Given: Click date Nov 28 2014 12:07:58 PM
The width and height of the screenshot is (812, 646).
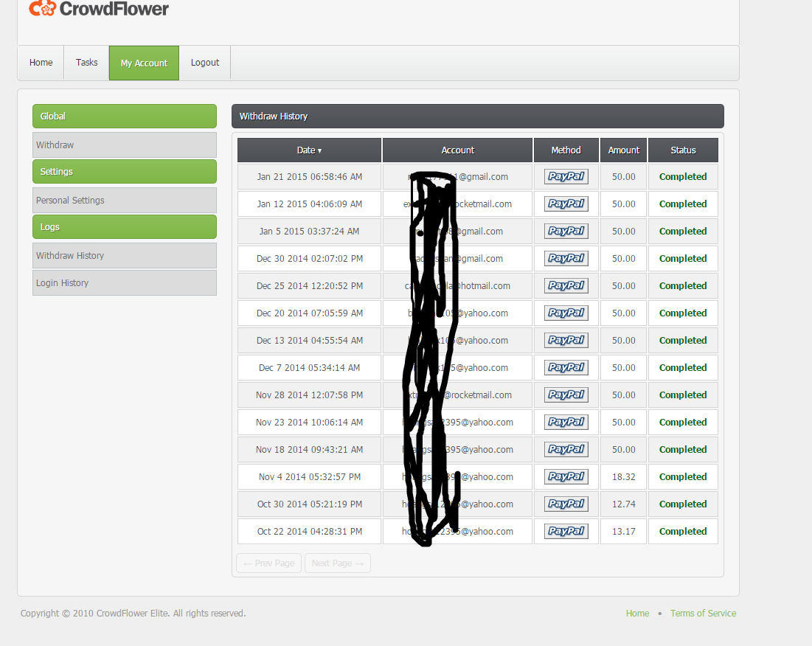Looking at the screenshot, I should click(x=309, y=395).
